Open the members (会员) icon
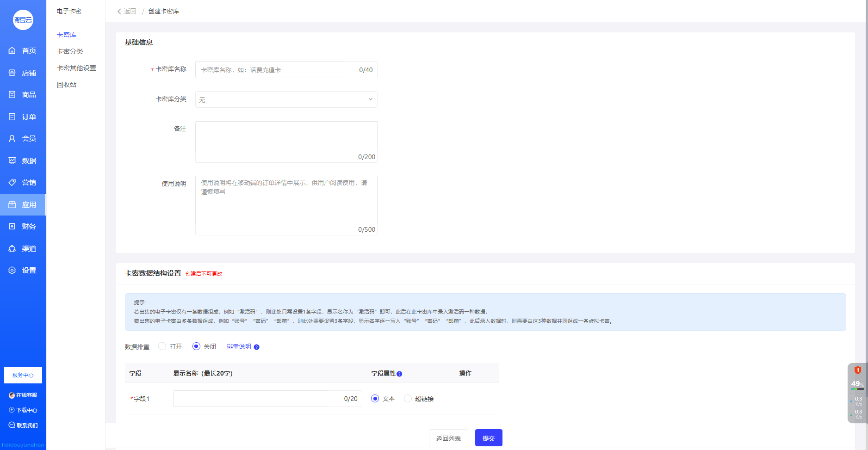 [12, 138]
